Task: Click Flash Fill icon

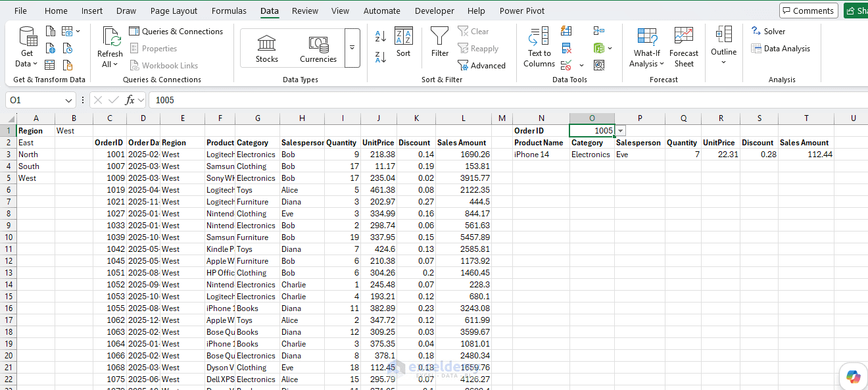Action: [x=566, y=31]
